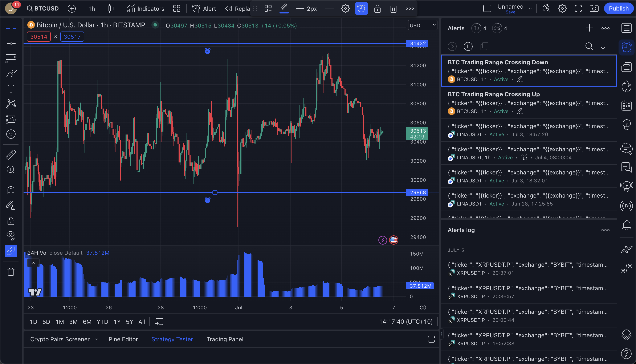Change the line style option
This screenshot has width=636, height=364.
330,8
